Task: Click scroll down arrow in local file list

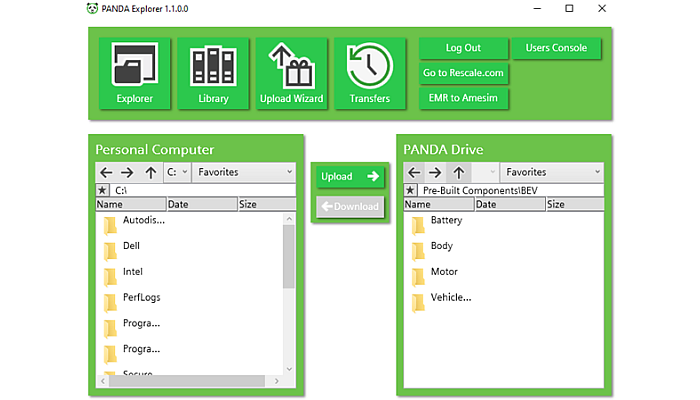Action: [x=289, y=369]
